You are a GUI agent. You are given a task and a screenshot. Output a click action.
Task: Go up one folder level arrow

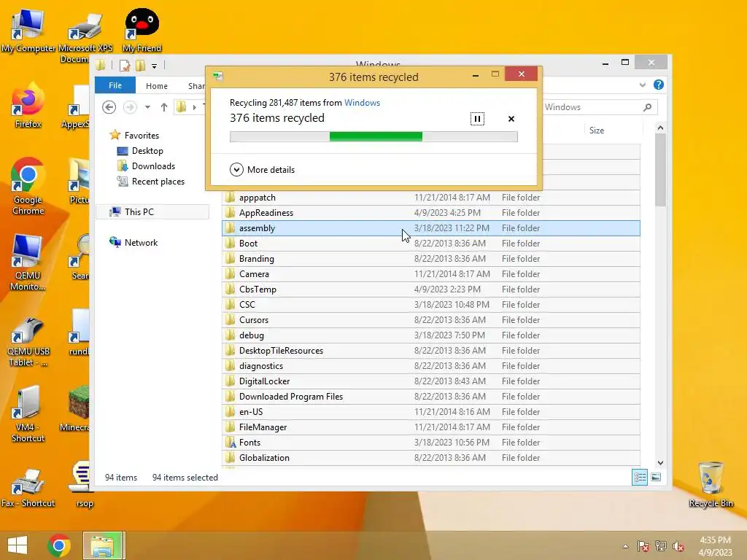164,107
